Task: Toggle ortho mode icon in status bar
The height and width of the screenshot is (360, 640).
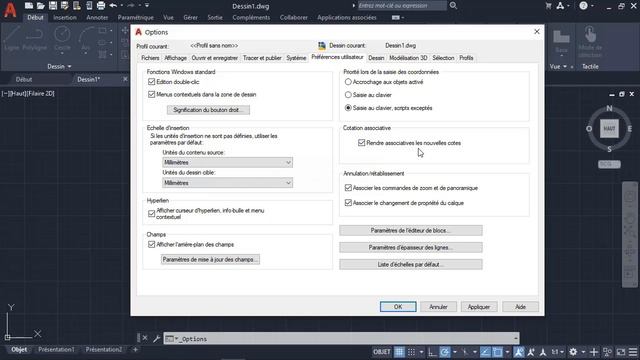Action: point(432,352)
